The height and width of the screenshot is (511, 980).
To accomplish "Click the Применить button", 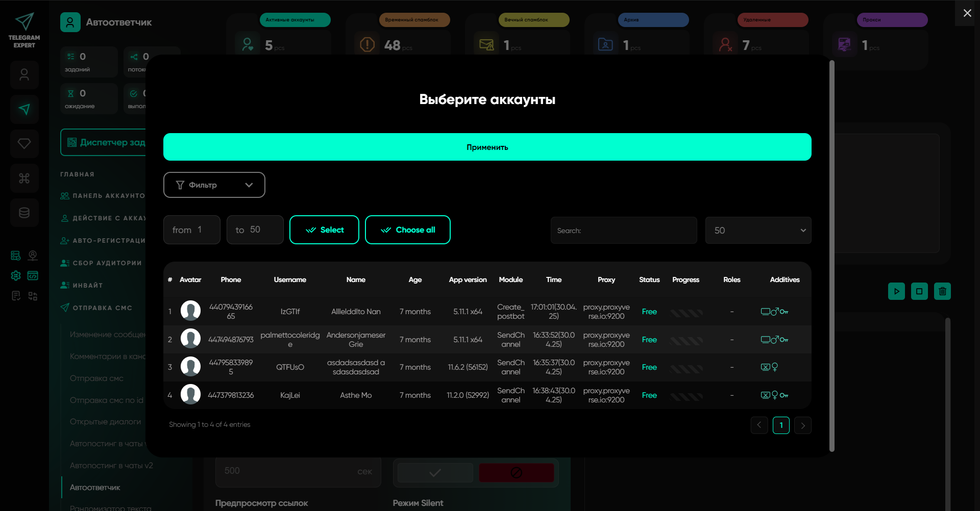I will pos(487,147).
